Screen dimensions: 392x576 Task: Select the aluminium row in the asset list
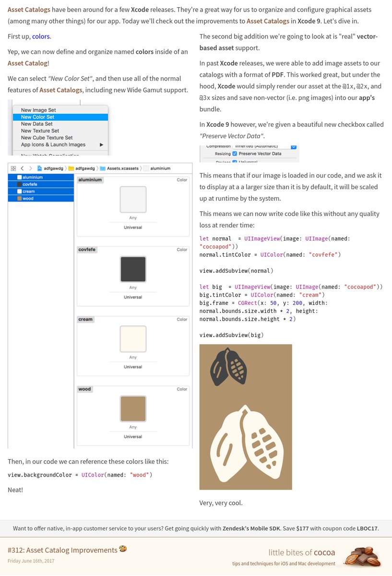pyautogui.click(x=41, y=177)
